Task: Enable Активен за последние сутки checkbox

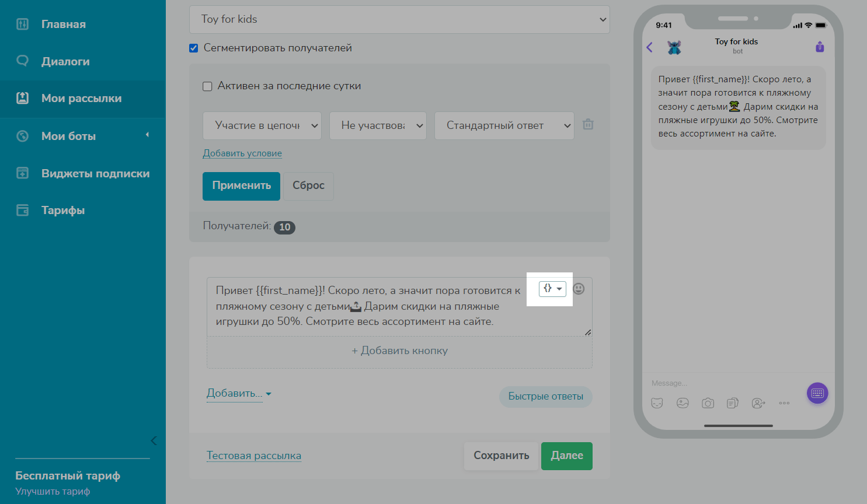Action: [x=207, y=86]
